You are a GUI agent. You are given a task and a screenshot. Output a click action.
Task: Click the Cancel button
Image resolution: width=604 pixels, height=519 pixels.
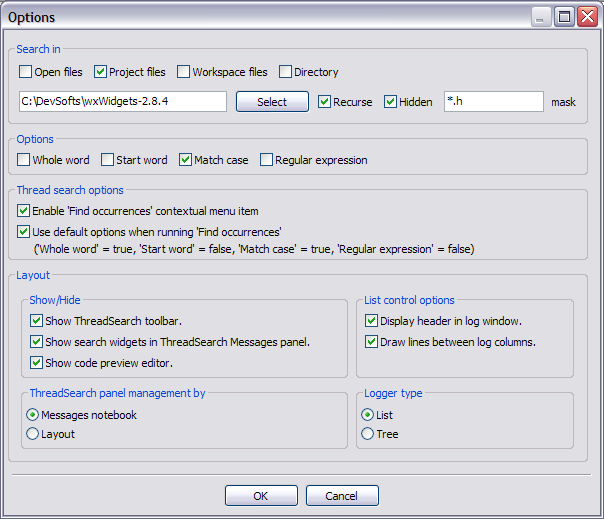(x=342, y=496)
